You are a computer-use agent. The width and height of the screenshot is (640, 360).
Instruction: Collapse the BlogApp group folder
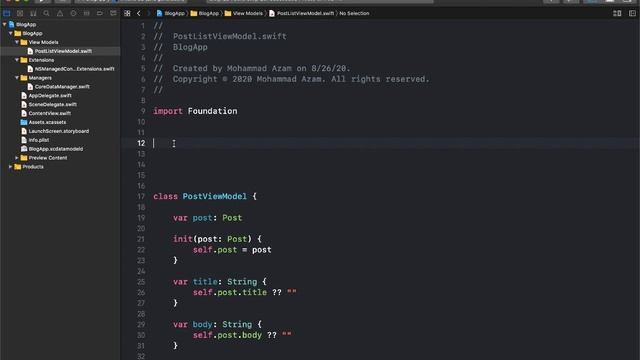click(11, 33)
